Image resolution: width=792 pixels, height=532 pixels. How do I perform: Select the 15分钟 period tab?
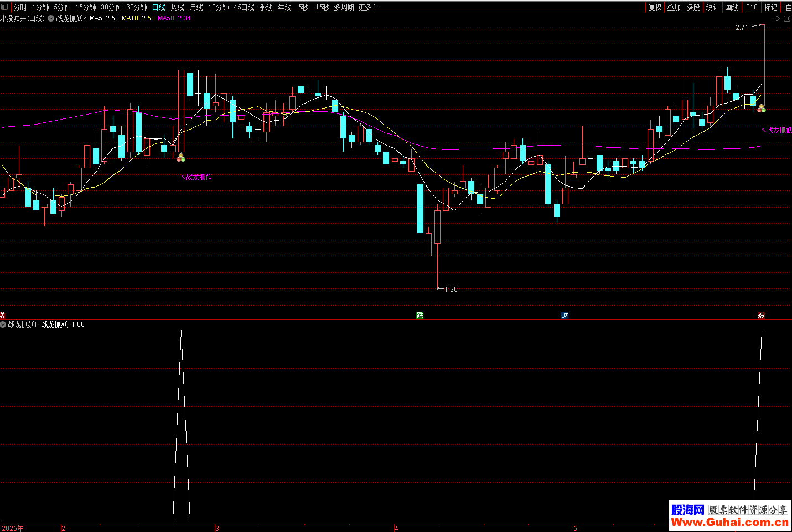tap(86, 7)
